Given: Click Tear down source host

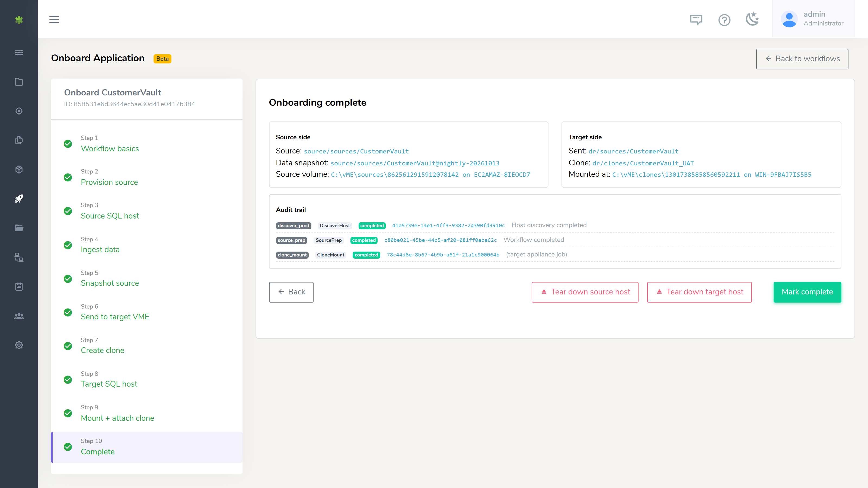Looking at the screenshot, I should pos(585,292).
